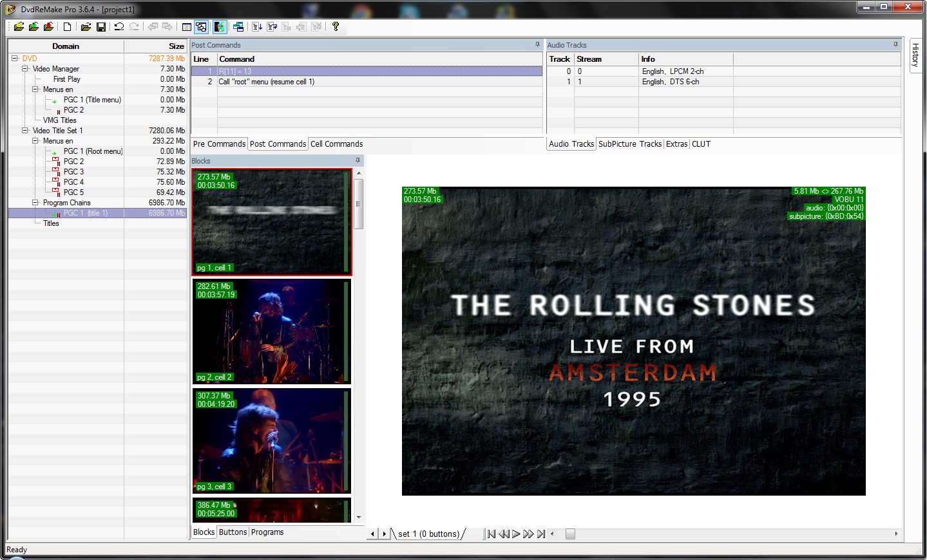Image resolution: width=927 pixels, height=560 pixels.
Task: Select the pg 2, cell 2 thumbnail
Action: point(271,331)
